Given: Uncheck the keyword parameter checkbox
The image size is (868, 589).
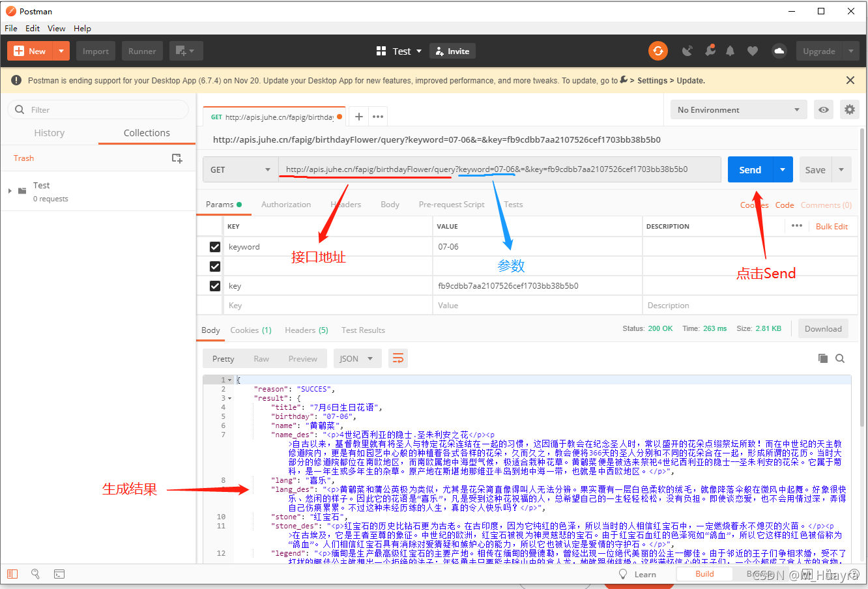Looking at the screenshot, I should (215, 247).
